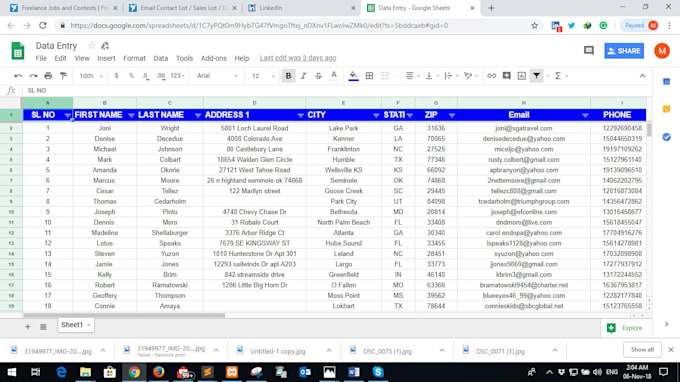Screen dimensions: 680x382
Task: Format as percent
Action: tap(131, 76)
